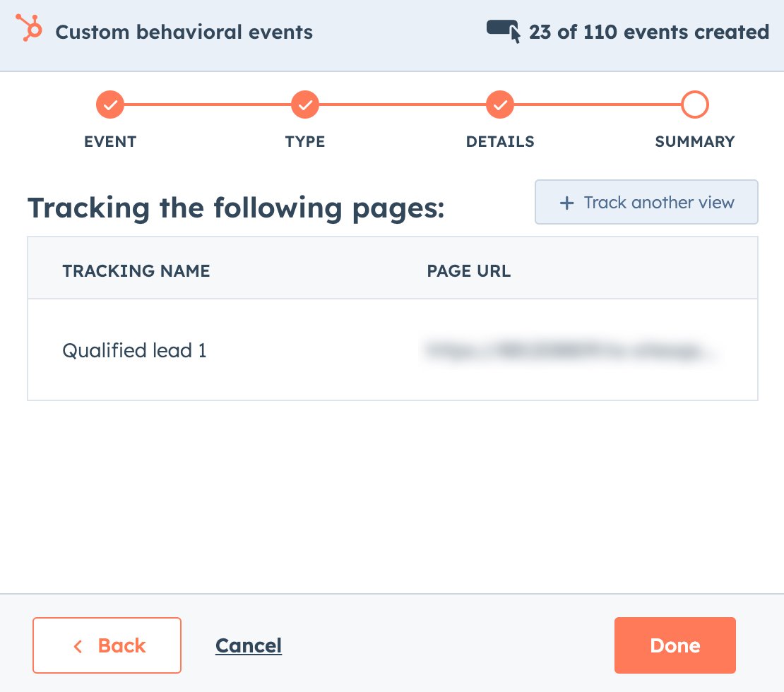Click the events-created cursor icon
Screen dimensions: 784x692
tap(504, 31)
